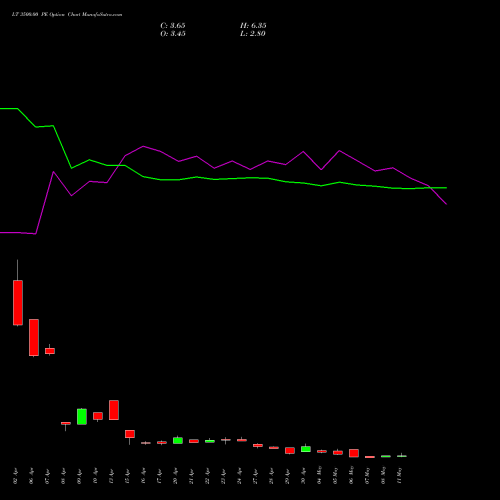
Task: Click the green line's right end point
Action: [x=446, y=188]
